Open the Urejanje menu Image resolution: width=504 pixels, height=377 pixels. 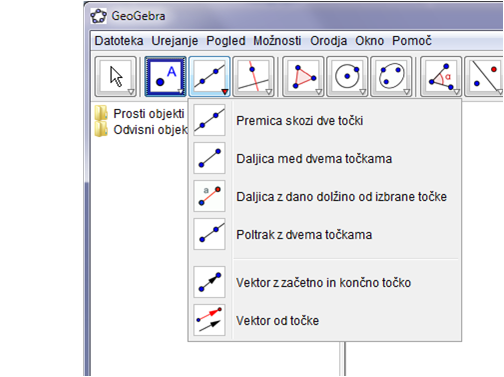[175, 41]
